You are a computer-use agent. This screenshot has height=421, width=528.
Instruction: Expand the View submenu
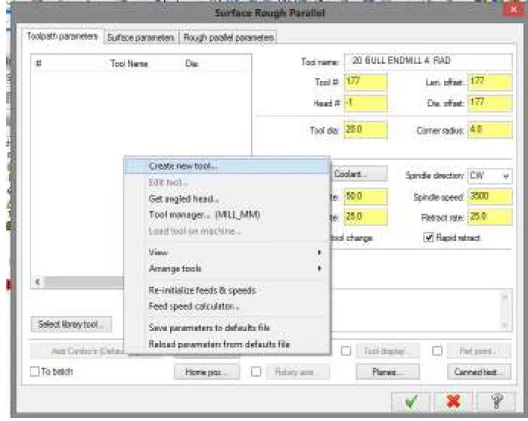click(x=226, y=252)
